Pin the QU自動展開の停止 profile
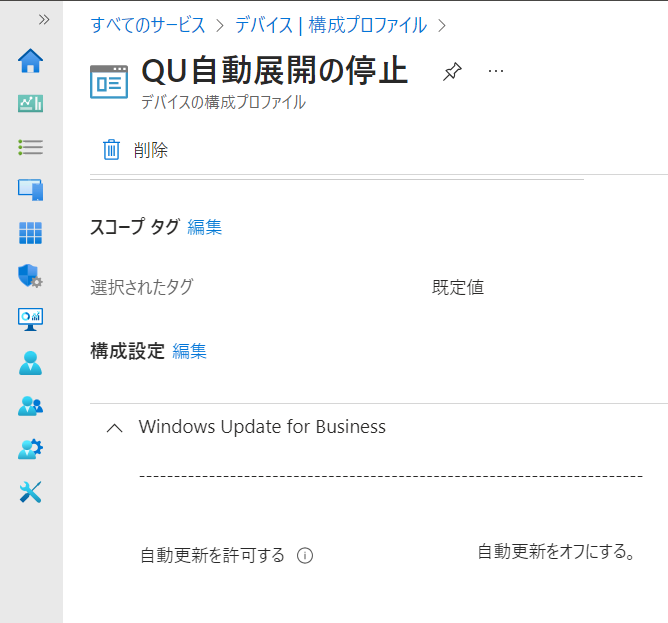 click(x=452, y=72)
